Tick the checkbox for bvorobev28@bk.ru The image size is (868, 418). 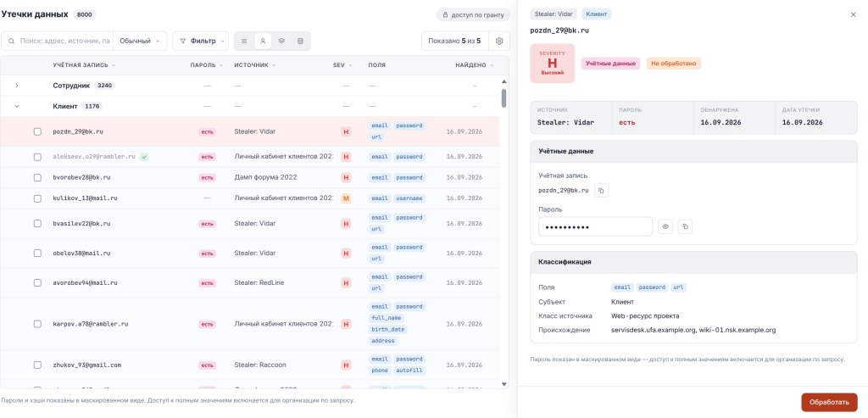pyautogui.click(x=37, y=178)
